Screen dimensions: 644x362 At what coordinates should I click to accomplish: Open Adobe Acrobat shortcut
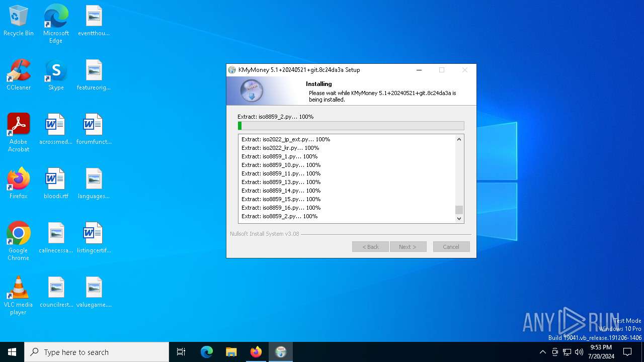(x=19, y=133)
